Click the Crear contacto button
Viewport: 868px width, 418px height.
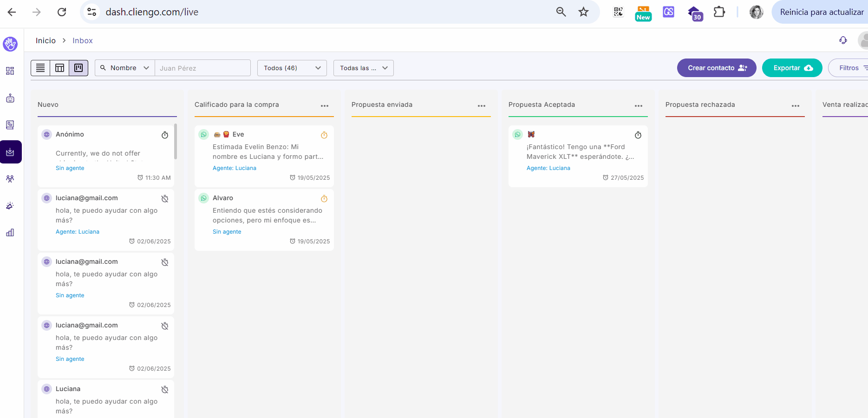pos(716,68)
